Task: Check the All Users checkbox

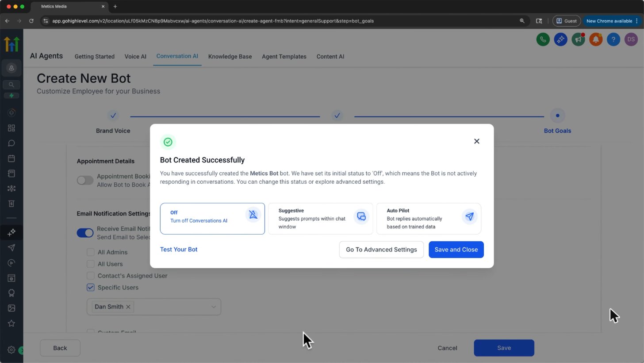Action: pos(91,264)
